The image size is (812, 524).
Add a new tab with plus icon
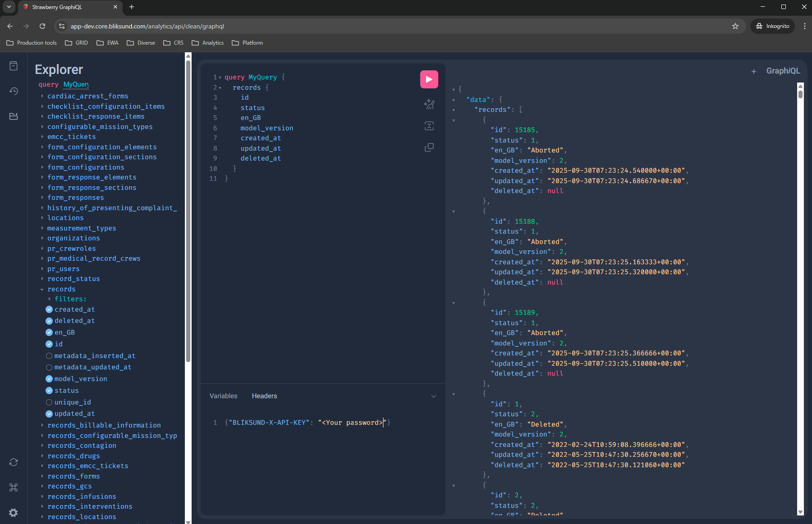[753, 71]
